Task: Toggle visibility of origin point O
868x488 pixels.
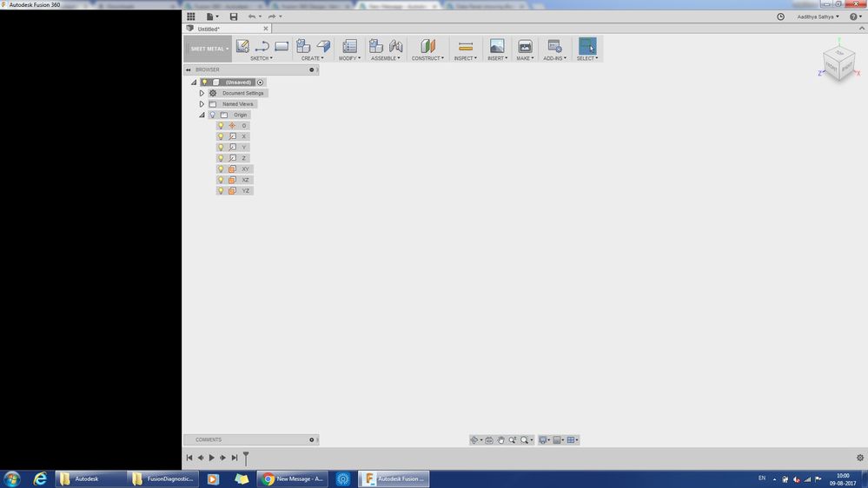Action: click(221, 126)
